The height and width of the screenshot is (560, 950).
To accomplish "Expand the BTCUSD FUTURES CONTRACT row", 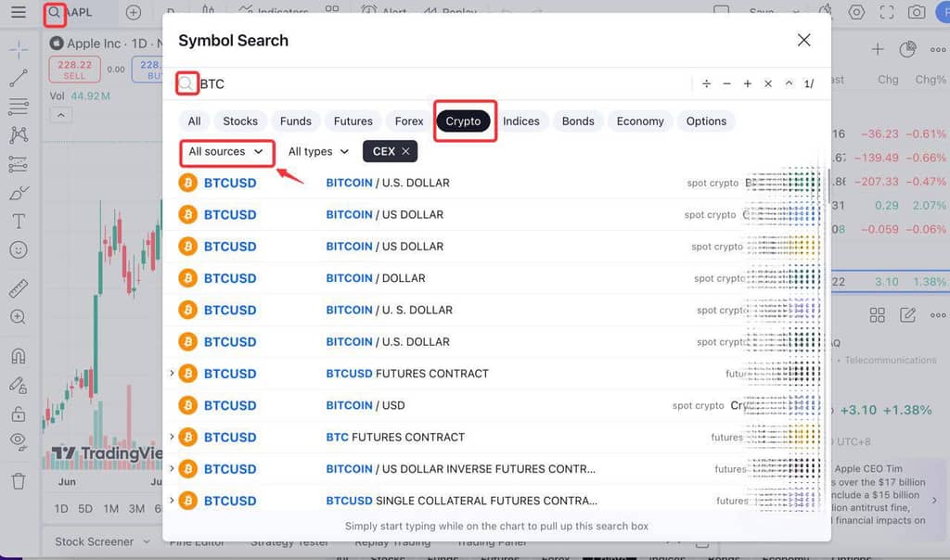I will 172,374.
